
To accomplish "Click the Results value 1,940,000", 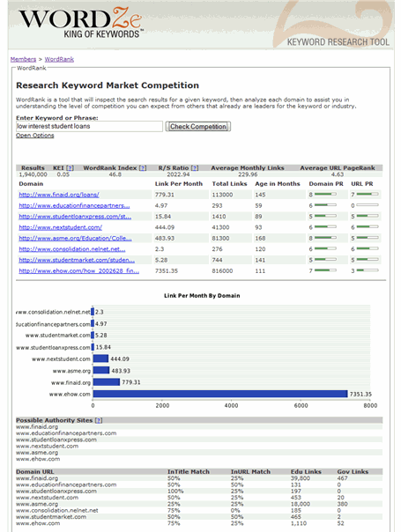I will click(33, 174).
